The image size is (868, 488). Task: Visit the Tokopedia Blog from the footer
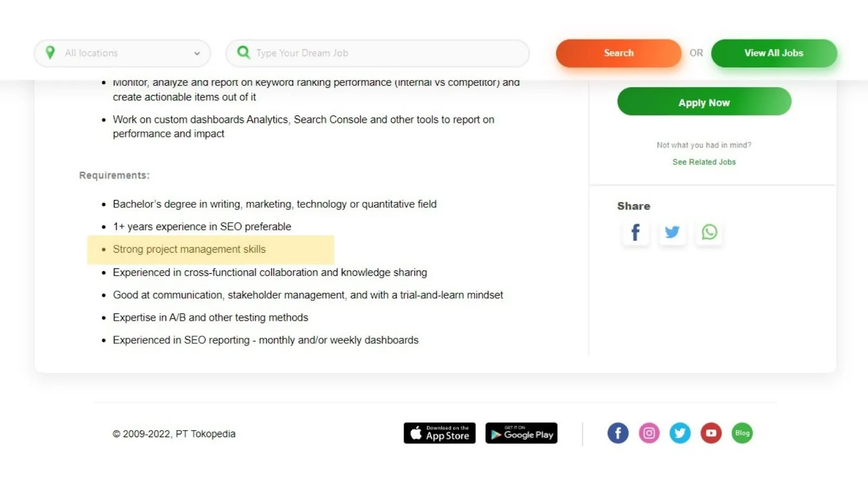click(x=742, y=433)
